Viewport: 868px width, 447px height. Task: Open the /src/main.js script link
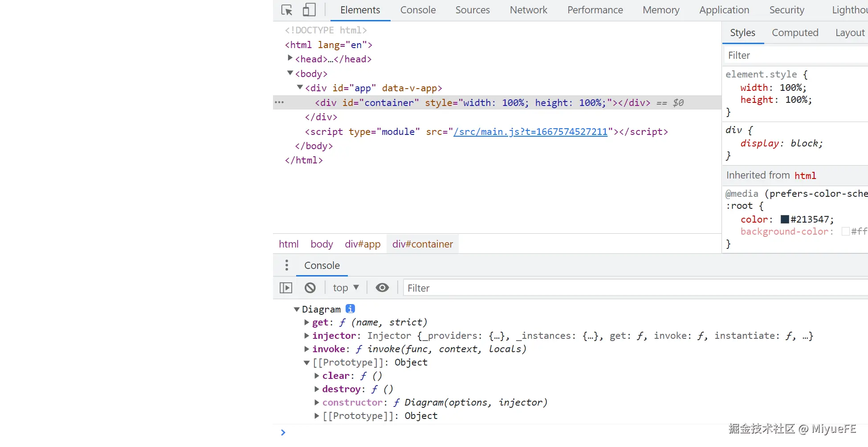530,132
